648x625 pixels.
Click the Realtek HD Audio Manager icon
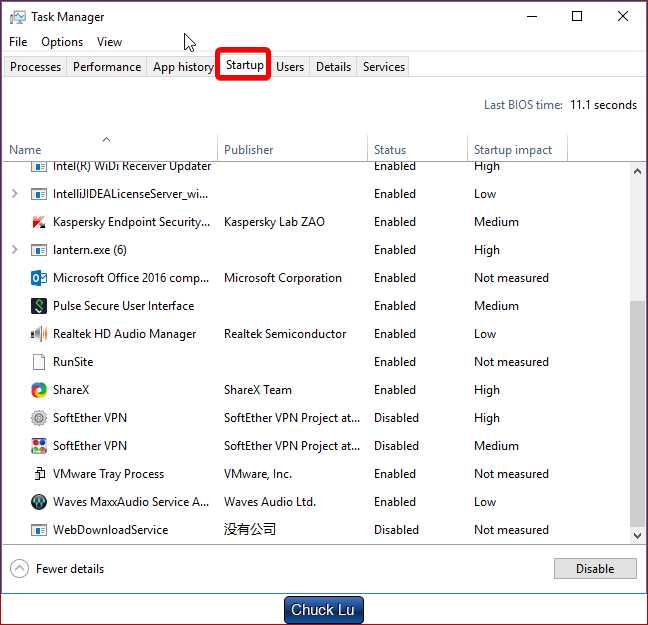point(39,334)
